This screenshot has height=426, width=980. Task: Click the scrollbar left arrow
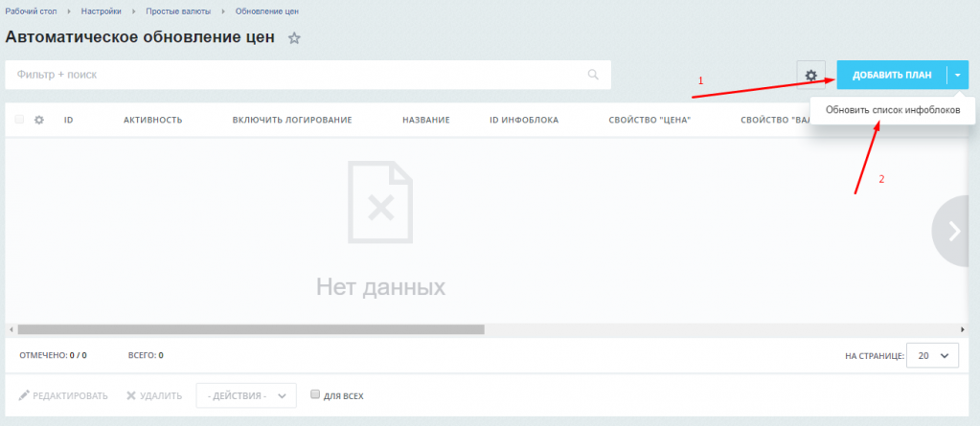pos(10,329)
